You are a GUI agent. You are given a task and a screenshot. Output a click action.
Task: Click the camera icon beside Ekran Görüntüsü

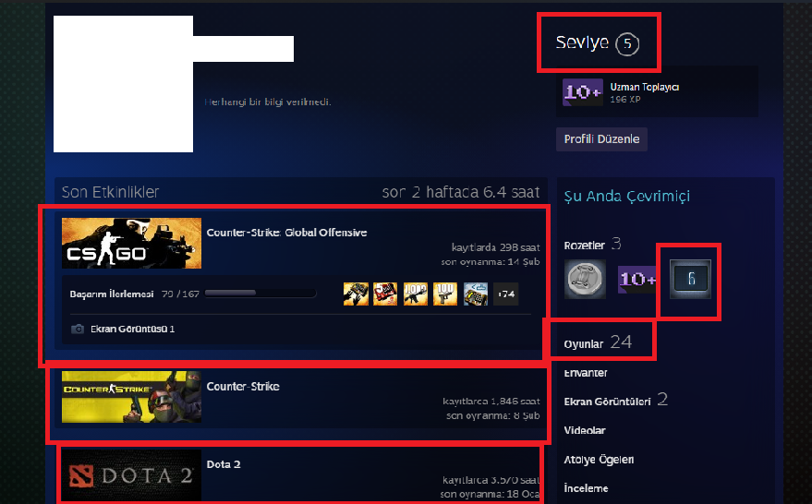pyautogui.click(x=78, y=330)
